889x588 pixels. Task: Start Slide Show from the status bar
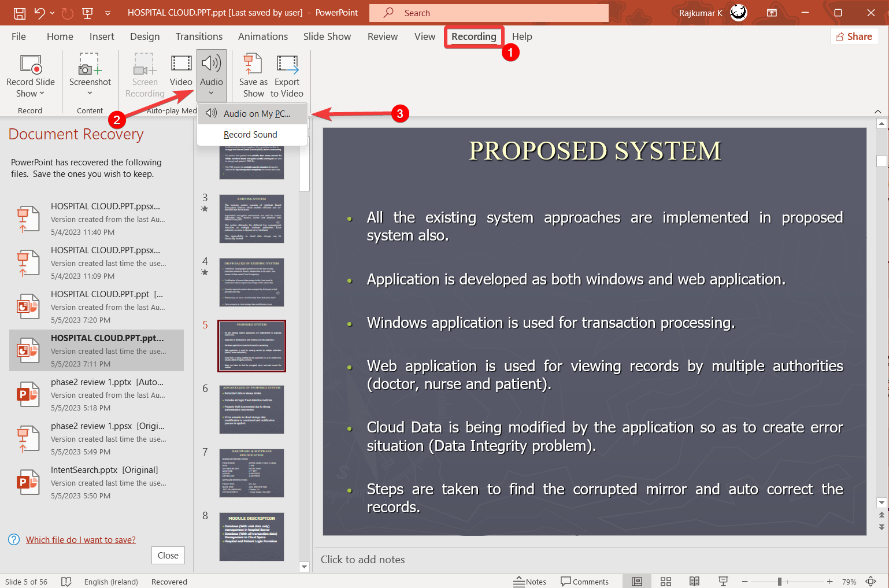(723, 582)
